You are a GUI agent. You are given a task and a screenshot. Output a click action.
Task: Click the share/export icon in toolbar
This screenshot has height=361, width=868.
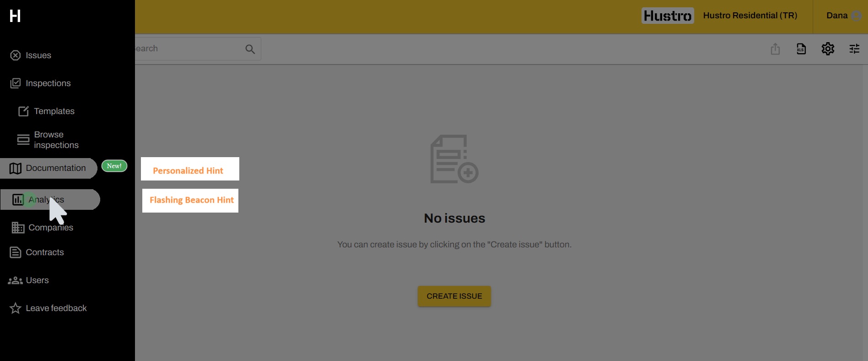click(775, 49)
